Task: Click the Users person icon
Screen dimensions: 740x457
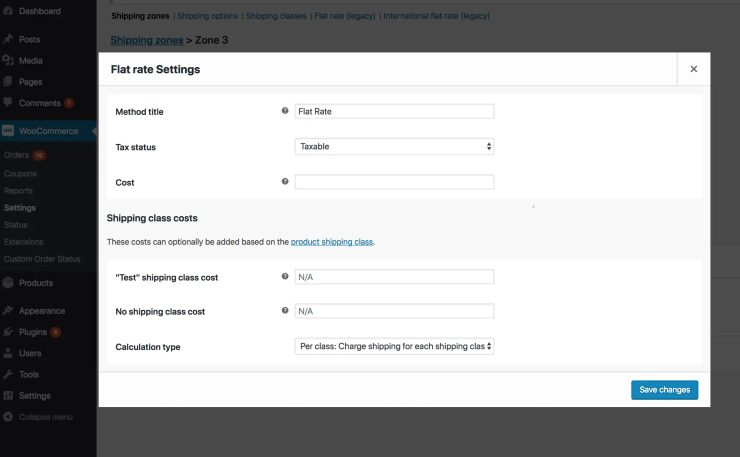Action: click(x=8, y=353)
